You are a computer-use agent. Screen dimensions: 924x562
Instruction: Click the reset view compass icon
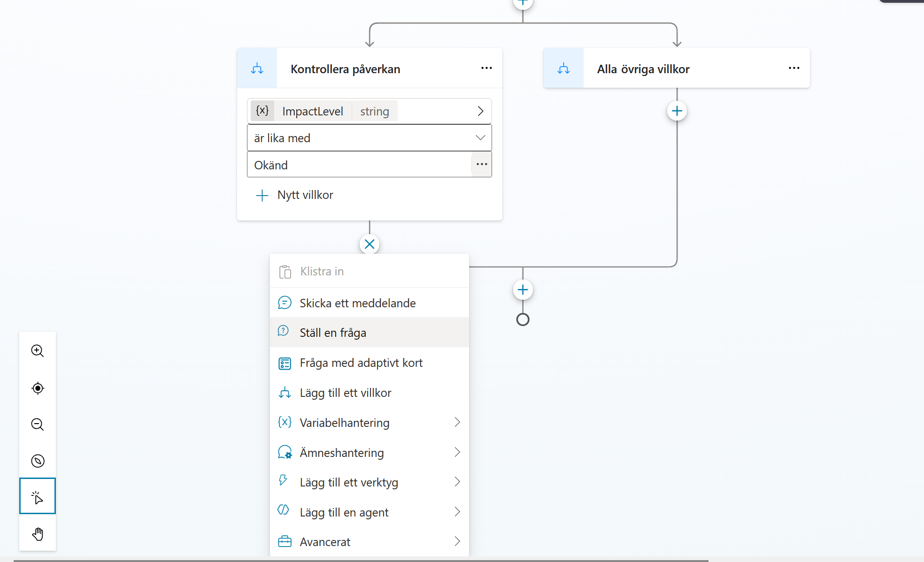(38, 461)
